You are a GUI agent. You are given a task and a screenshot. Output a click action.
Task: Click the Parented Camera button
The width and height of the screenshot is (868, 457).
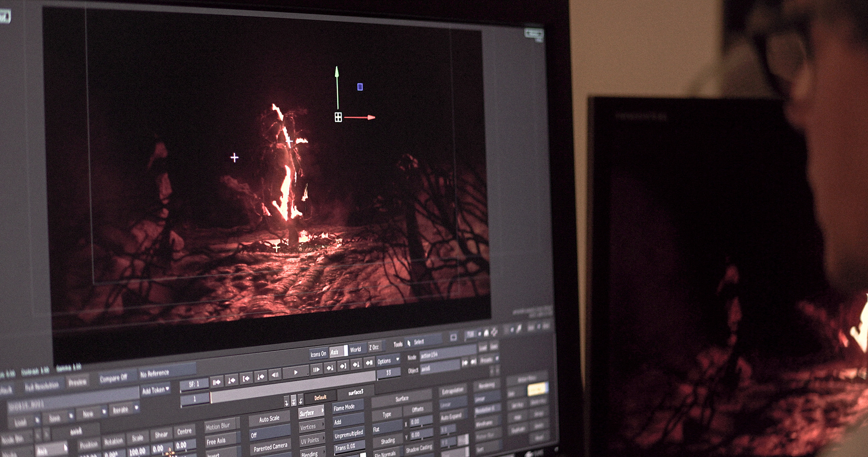(270, 448)
